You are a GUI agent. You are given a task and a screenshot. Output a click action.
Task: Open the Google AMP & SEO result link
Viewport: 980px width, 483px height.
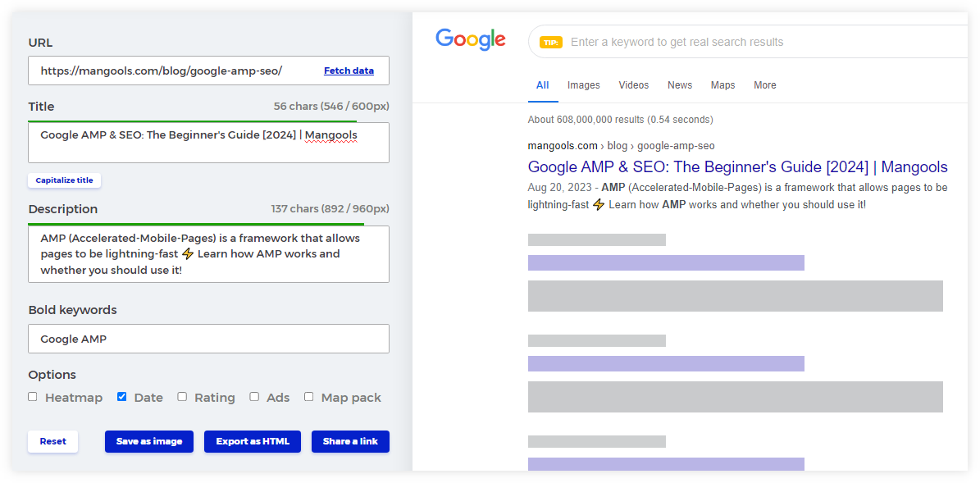(737, 166)
